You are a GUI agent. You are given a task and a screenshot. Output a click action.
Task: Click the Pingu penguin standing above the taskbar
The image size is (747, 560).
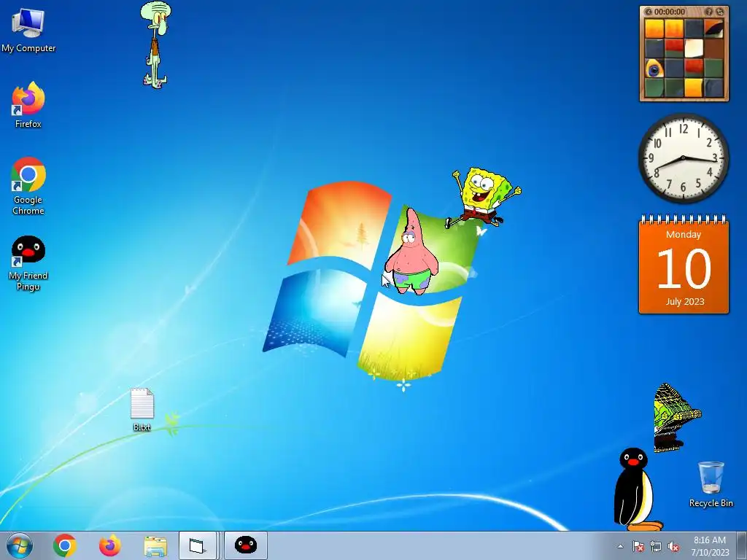[x=635, y=489]
